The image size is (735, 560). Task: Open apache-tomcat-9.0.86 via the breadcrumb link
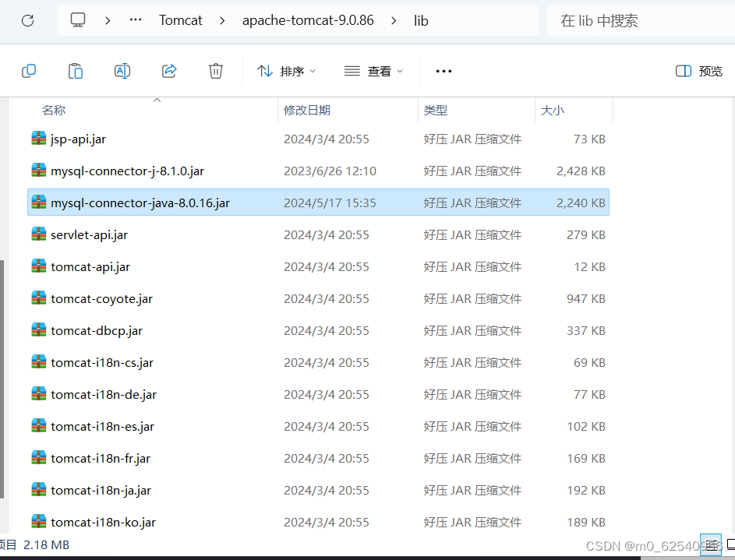click(307, 20)
